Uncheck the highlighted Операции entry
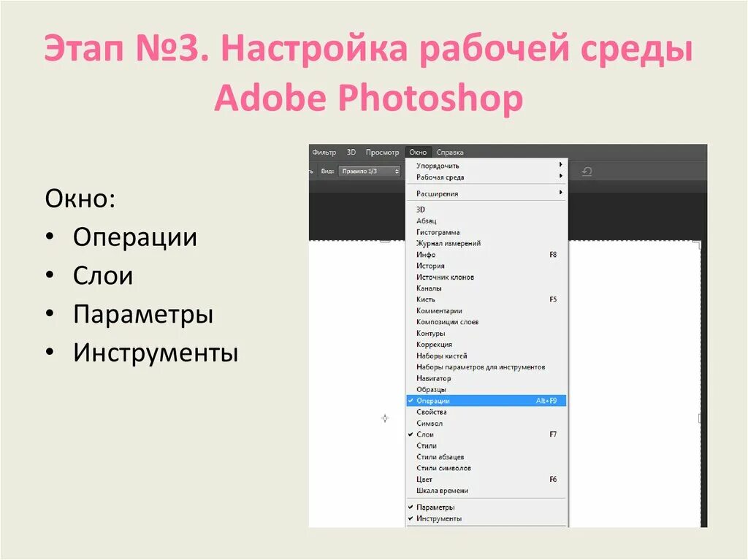This screenshot has width=748, height=560. click(486, 401)
